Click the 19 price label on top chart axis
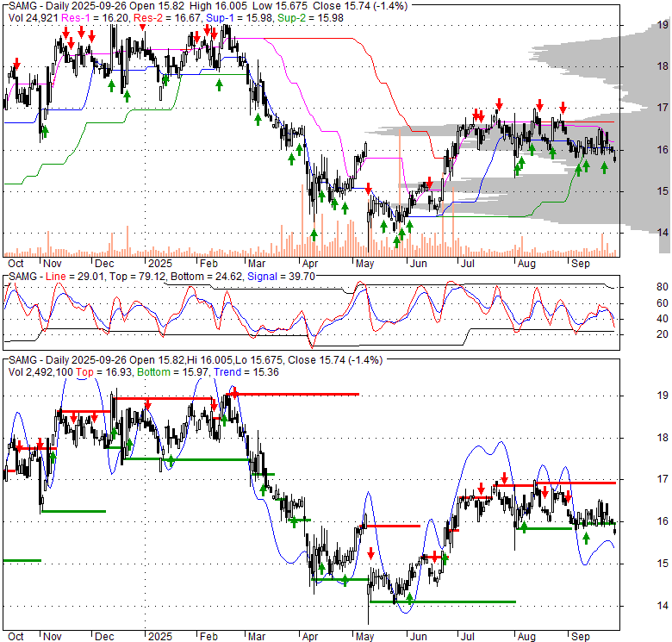The height and width of the screenshot is (642, 672). (x=663, y=25)
